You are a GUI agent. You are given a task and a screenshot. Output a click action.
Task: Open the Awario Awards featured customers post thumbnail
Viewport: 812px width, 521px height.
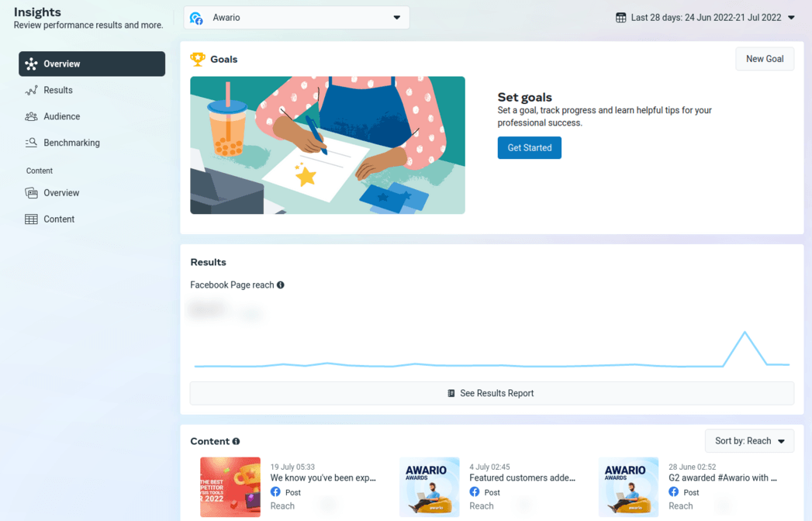[x=430, y=487]
